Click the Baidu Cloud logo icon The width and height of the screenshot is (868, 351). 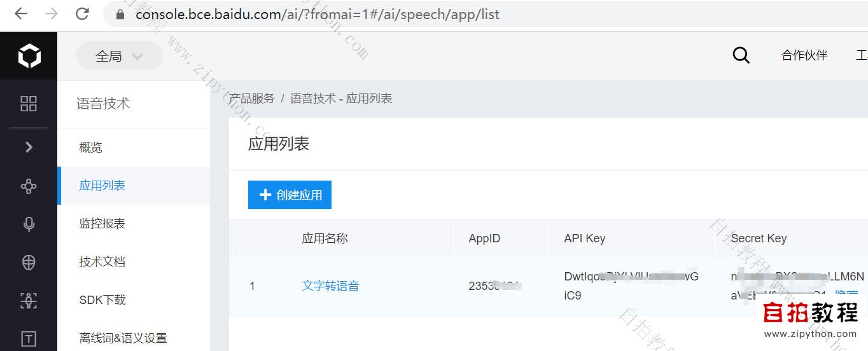pos(29,56)
